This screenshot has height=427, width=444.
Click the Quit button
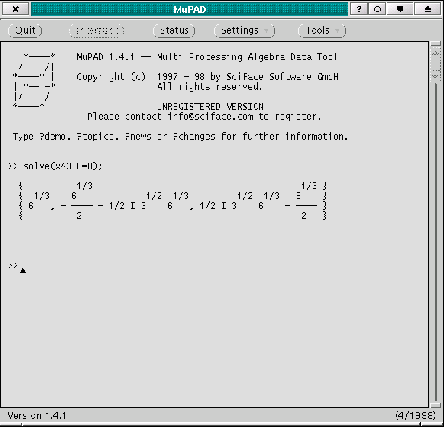[25, 31]
